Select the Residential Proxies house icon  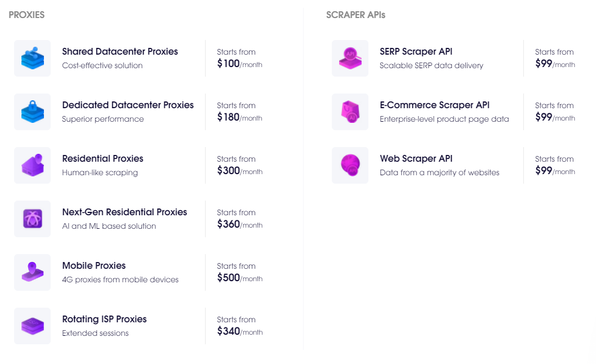[32, 166]
